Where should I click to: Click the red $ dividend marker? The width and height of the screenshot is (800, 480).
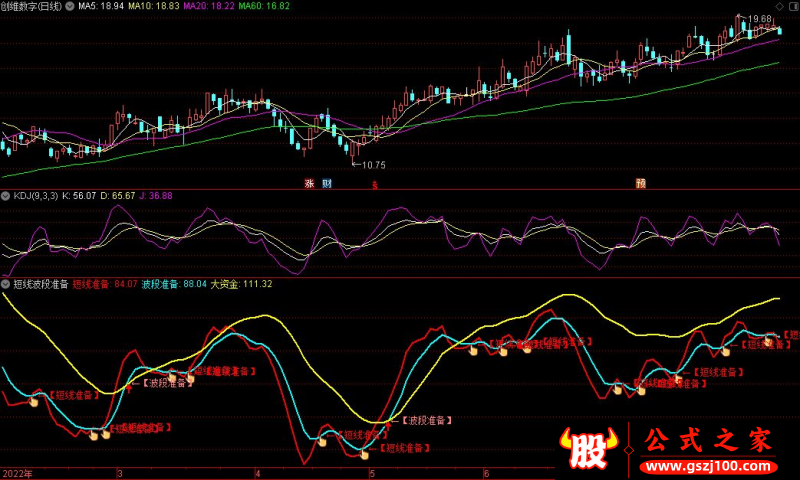click(x=375, y=186)
